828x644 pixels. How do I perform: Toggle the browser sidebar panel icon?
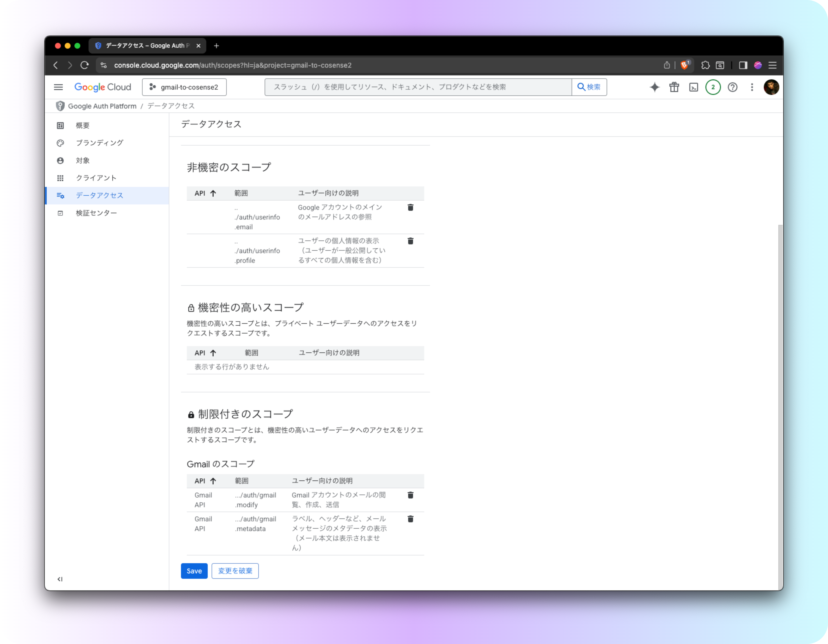(x=743, y=65)
